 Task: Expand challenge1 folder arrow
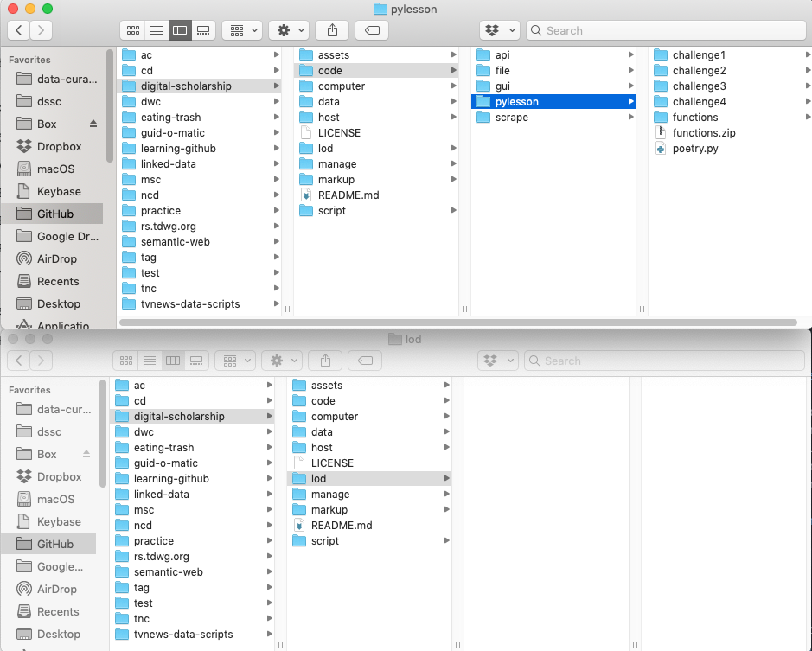point(808,54)
